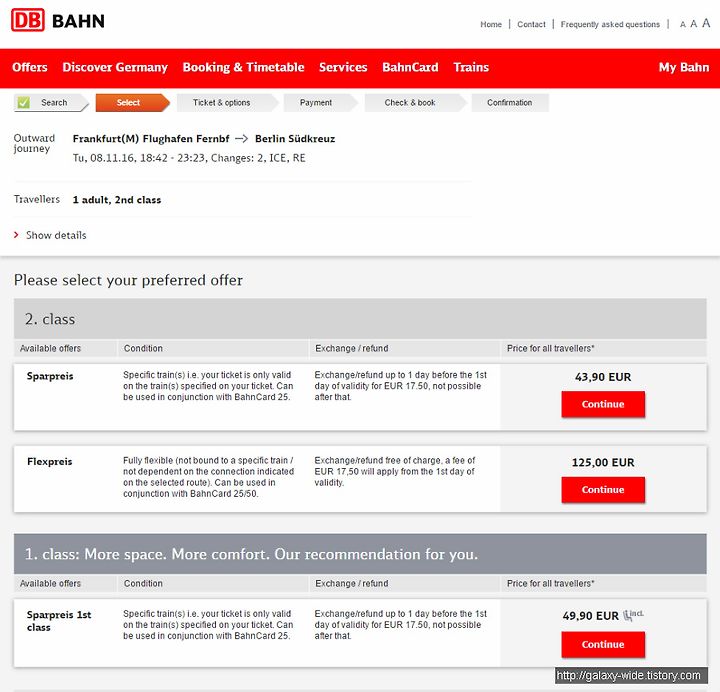This screenshot has width=720, height=692.
Task: Click Please select your preferred offer heading
Action: [129, 281]
